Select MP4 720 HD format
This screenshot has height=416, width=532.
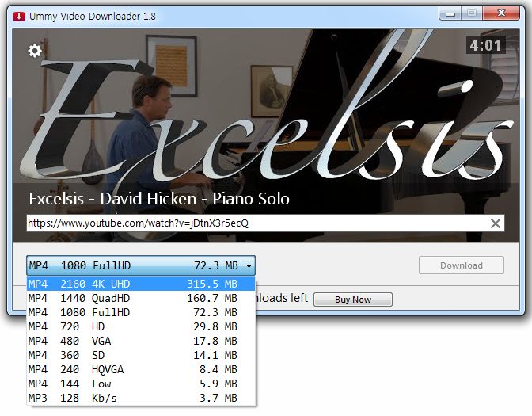pyautogui.click(x=141, y=326)
